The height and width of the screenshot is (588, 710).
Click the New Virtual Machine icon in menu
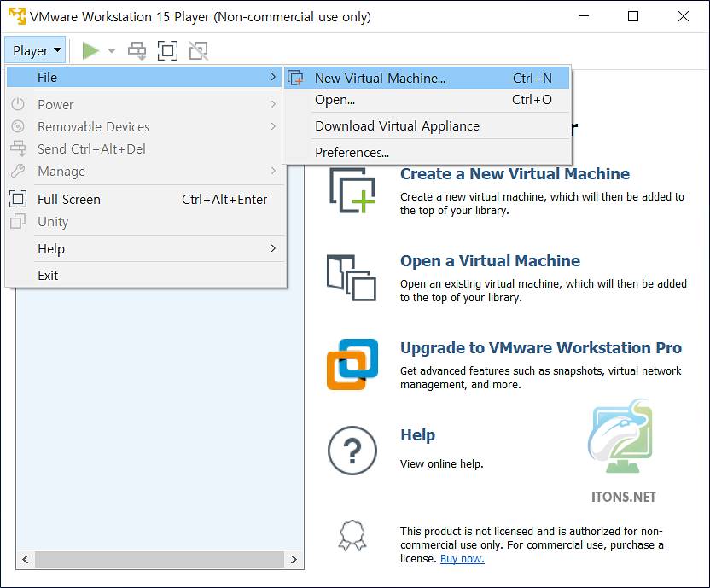point(295,78)
